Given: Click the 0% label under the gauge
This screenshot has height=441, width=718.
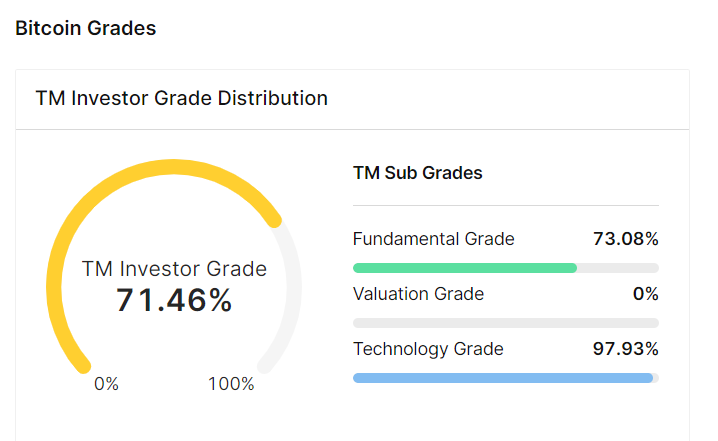Looking at the screenshot, I should pos(106,384).
